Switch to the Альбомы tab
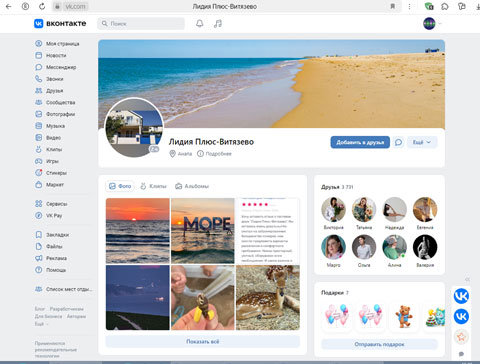The image size is (480, 364). [192, 186]
